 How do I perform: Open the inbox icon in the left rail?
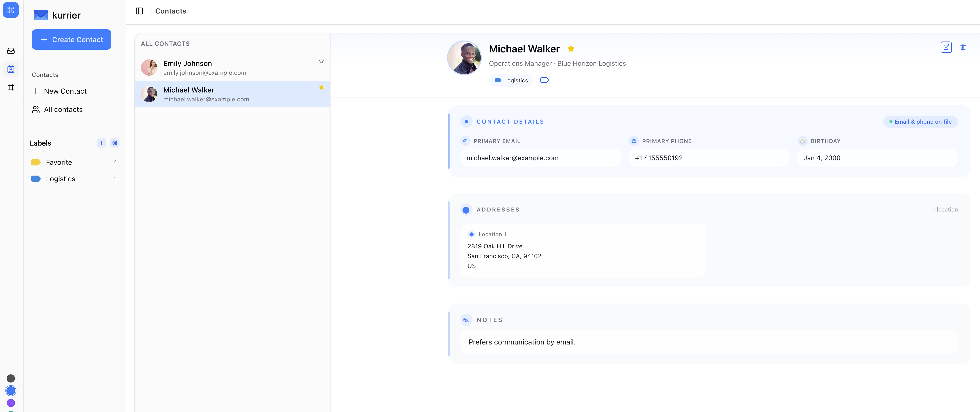pos(11,51)
